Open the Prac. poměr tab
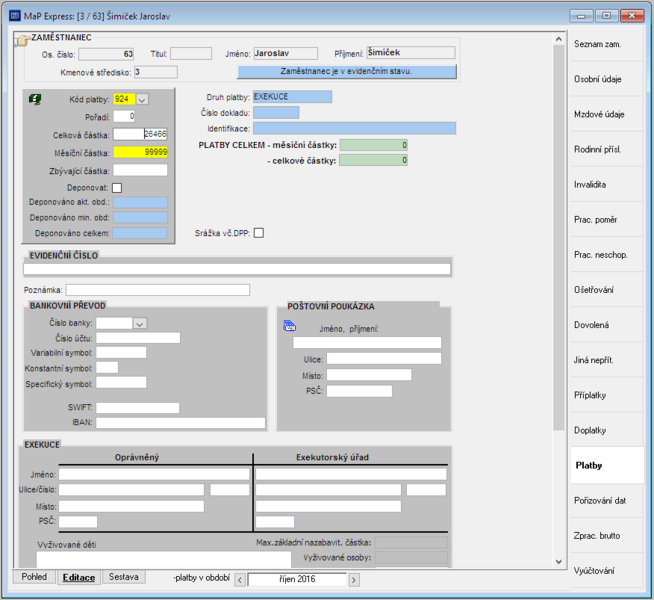The image size is (654, 600). (x=607, y=220)
